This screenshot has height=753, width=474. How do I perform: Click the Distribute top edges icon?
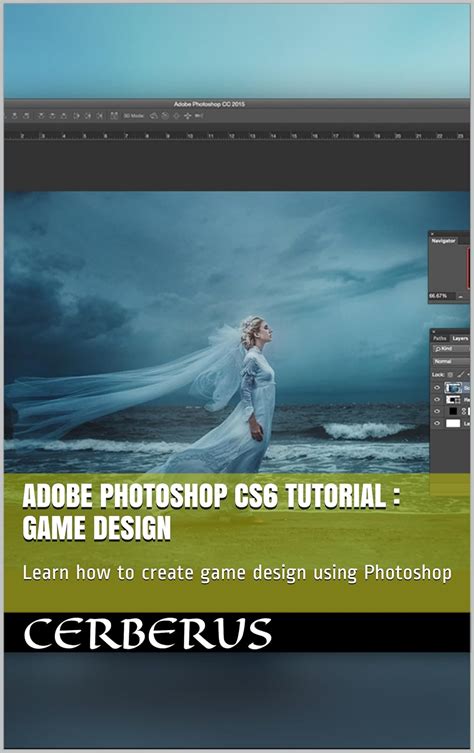[41, 116]
